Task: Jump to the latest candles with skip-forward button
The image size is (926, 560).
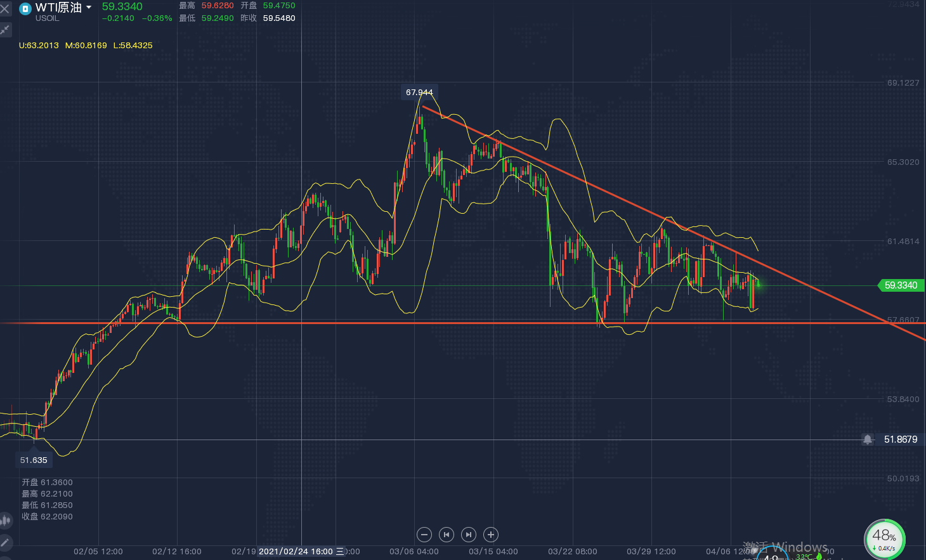Action: [x=469, y=535]
